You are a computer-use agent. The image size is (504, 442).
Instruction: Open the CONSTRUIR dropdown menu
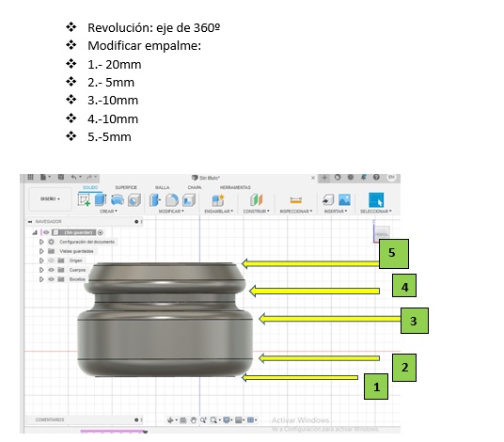[256, 212]
